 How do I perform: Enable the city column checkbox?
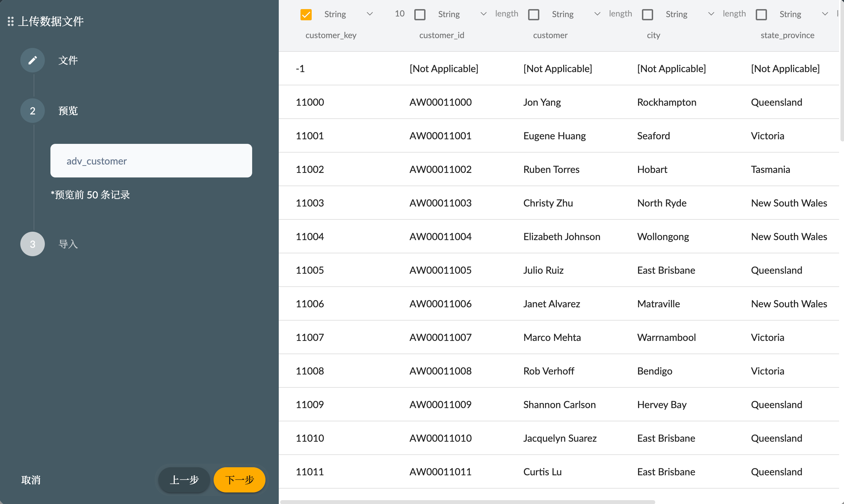[x=647, y=14]
